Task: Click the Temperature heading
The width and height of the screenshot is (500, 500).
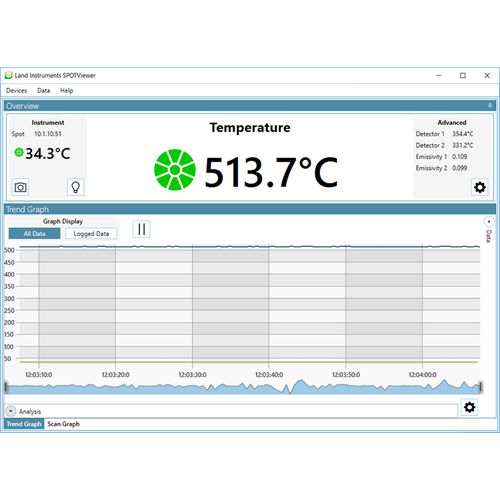Action: (x=250, y=128)
